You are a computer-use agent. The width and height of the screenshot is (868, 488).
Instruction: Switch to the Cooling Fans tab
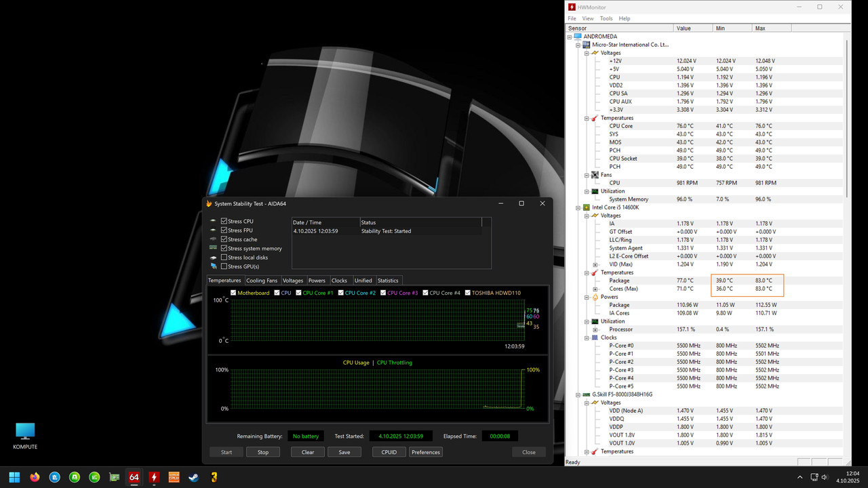(262, 280)
